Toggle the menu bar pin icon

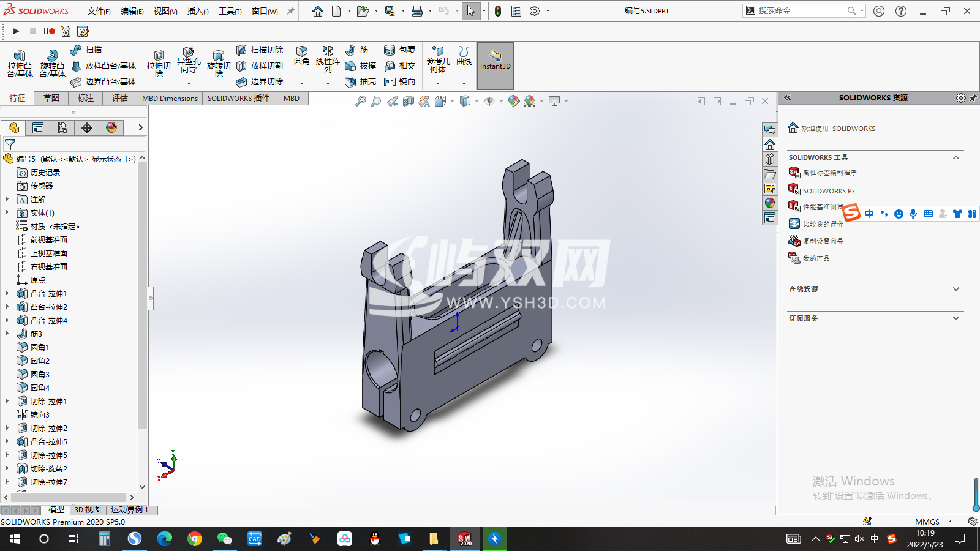[291, 11]
